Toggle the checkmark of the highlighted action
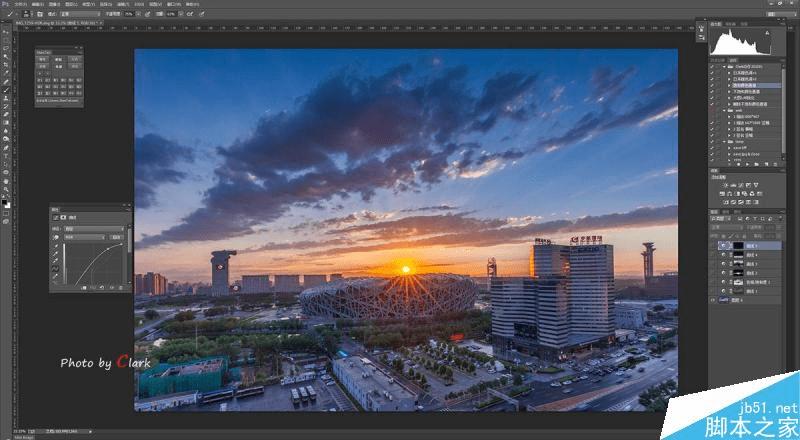The width and height of the screenshot is (800, 440). [x=712, y=85]
